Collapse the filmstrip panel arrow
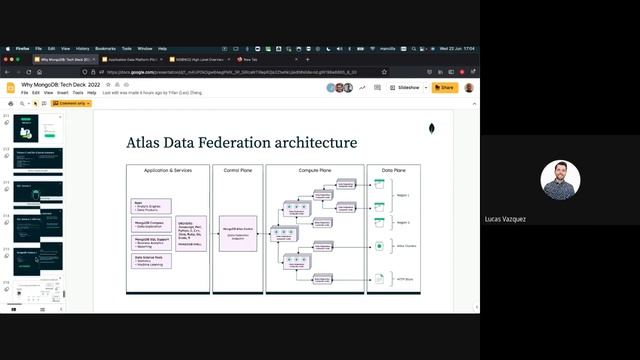Viewport: 640px width, 360px height. click(x=61, y=309)
